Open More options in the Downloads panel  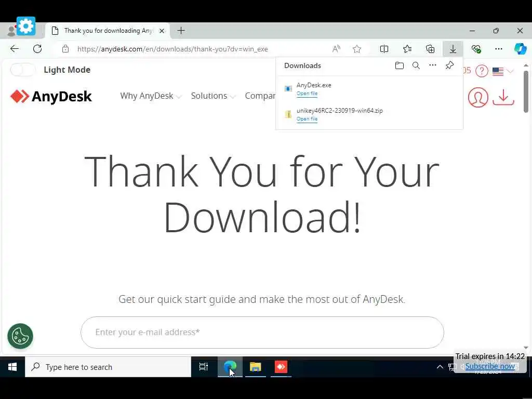point(433,65)
